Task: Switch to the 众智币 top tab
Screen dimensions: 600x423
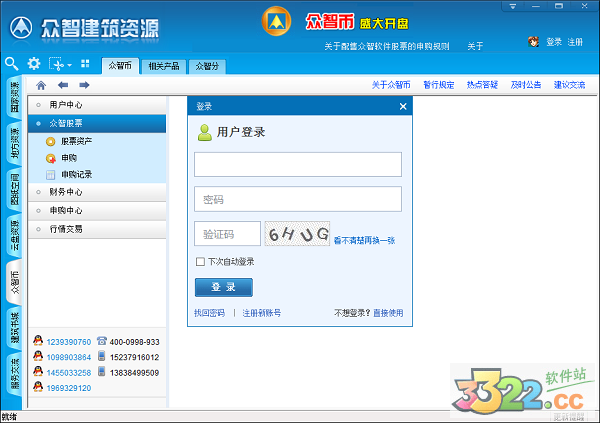Action: 120,66
